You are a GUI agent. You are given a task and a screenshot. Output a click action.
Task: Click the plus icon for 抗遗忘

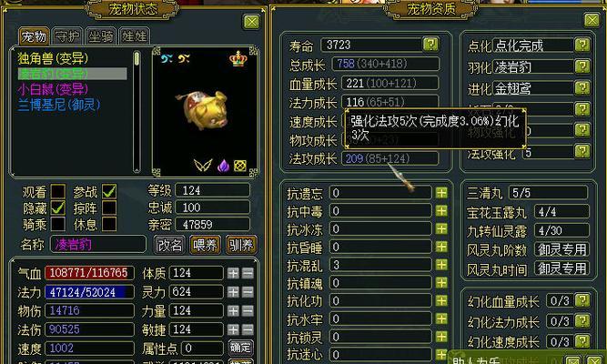[441, 193]
